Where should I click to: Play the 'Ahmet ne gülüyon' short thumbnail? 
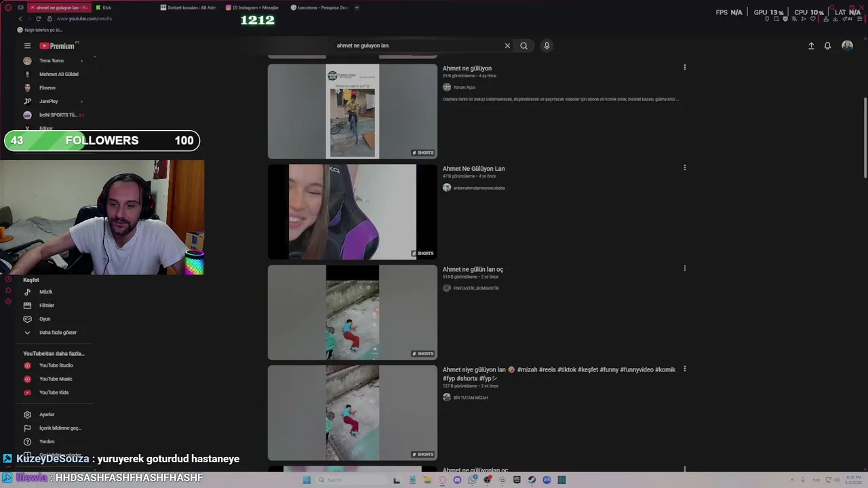[352, 111]
